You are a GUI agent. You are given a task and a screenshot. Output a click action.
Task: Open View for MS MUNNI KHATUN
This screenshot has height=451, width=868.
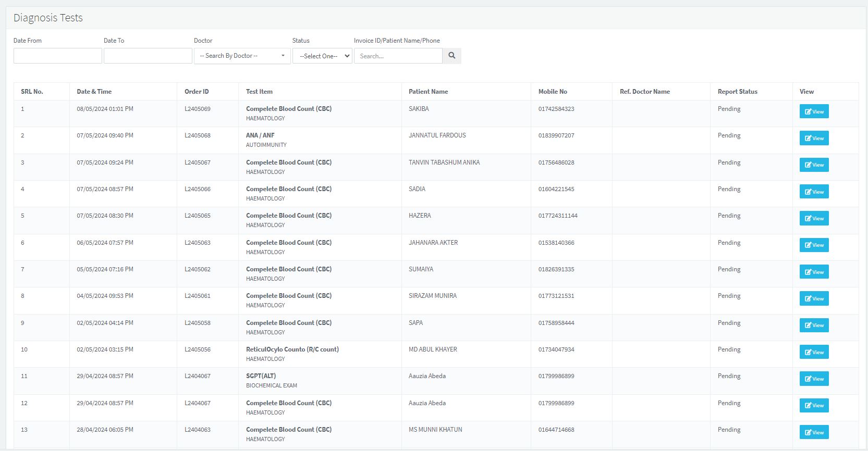(x=814, y=432)
